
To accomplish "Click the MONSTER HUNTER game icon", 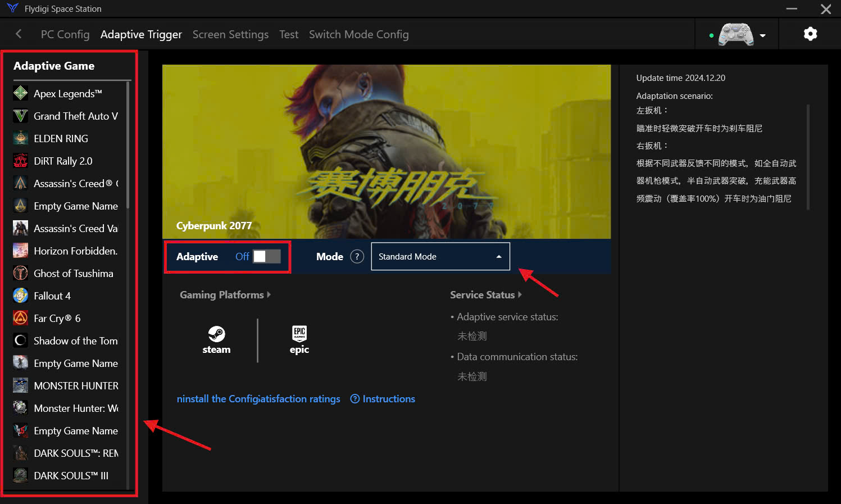I will 20,385.
